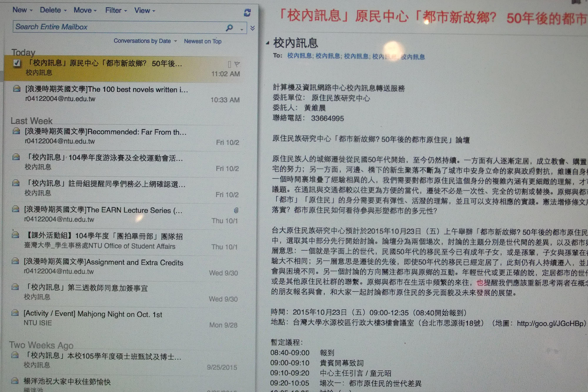This screenshot has width=588, height=392.
Task: Collapse the search pane with double chevron
Action: pyautogui.click(x=252, y=28)
